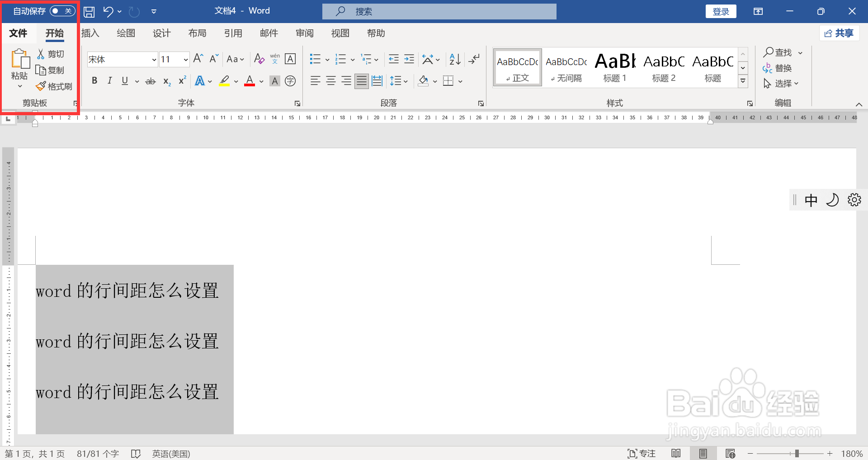Open font size dropdown 11

[x=185, y=59]
